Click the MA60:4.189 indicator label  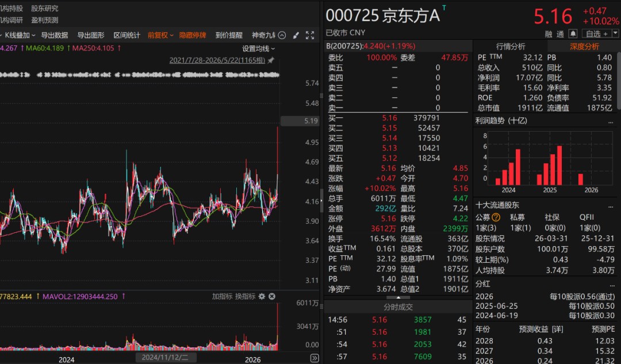click(45, 48)
